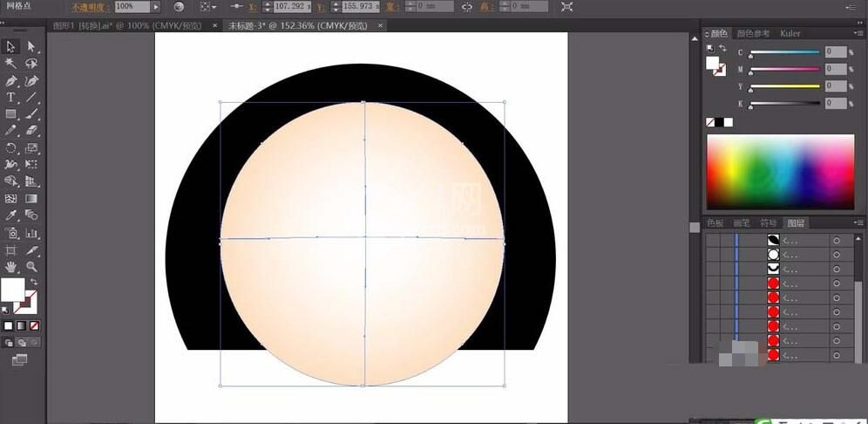Open the opacity 100% dropdown arrow
Screen dimensions: 868x424
(x=156, y=7)
